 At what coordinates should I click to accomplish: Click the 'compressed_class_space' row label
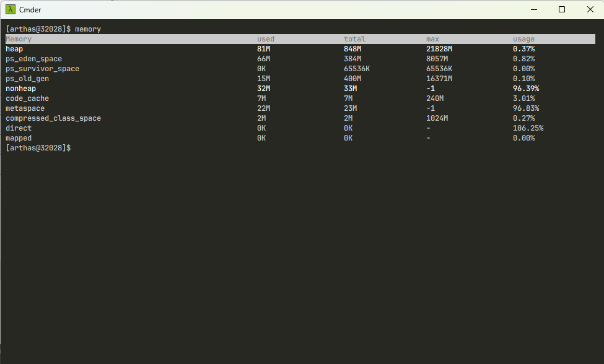[53, 118]
